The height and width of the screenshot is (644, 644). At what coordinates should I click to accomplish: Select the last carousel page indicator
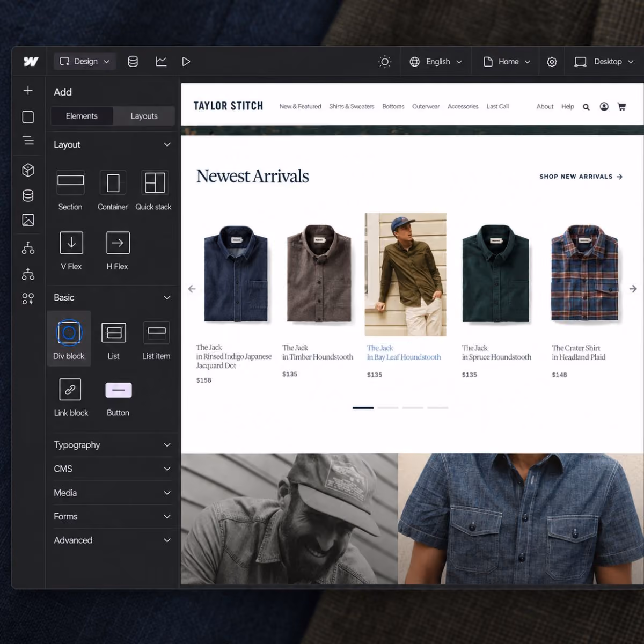pyautogui.click(x=437, y=408)
